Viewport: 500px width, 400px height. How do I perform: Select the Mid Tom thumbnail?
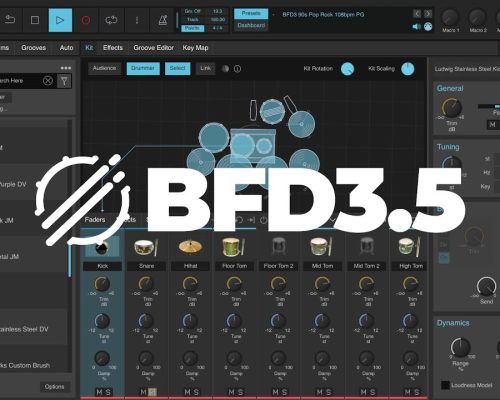322,247
